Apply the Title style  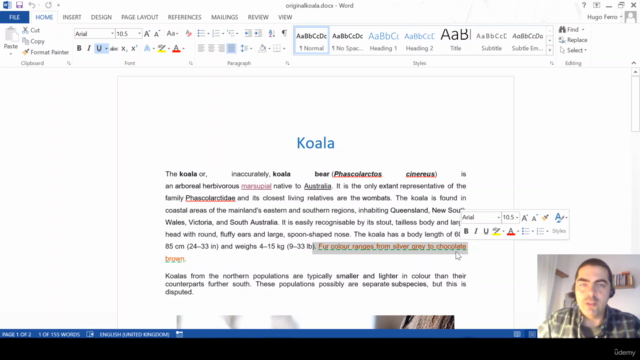click(456, 41)
